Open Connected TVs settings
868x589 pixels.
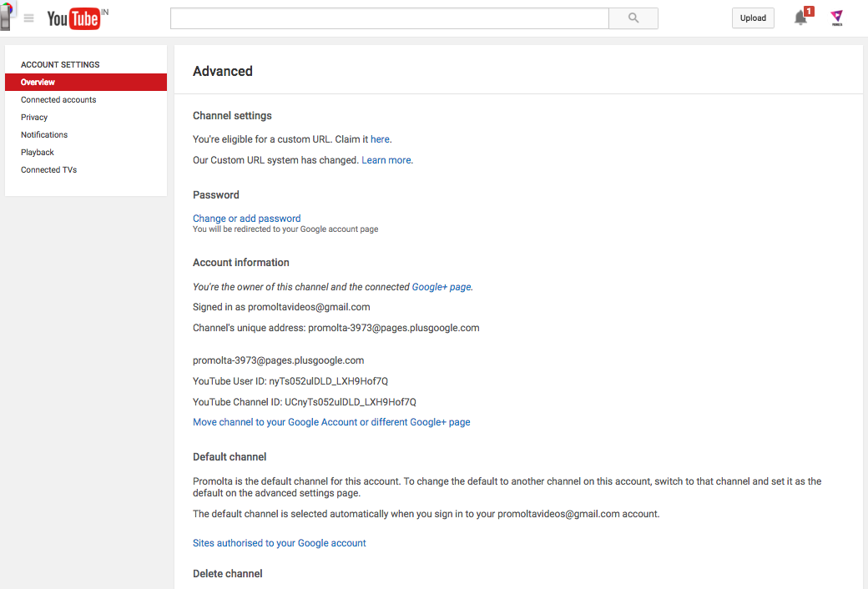tap(48, 169)
